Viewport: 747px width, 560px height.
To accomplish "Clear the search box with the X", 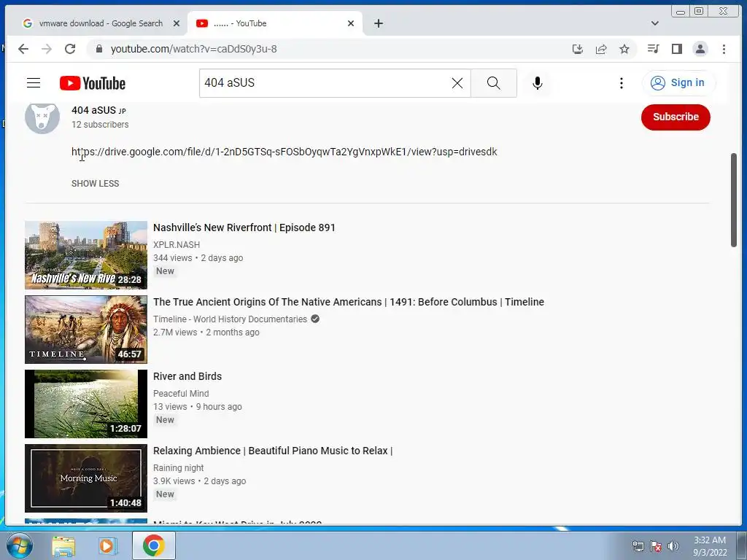I will (457, 83).
